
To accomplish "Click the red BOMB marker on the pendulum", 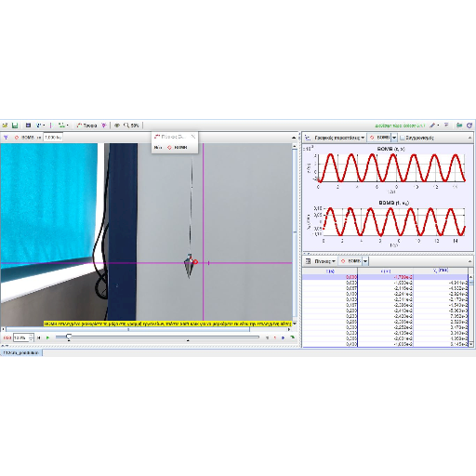I will pyautogui.click(x=195, y=262).
